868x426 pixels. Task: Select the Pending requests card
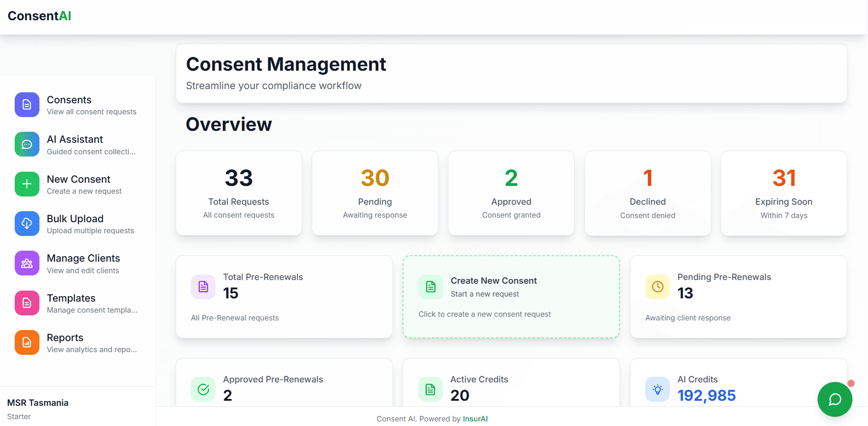[375, 193]
